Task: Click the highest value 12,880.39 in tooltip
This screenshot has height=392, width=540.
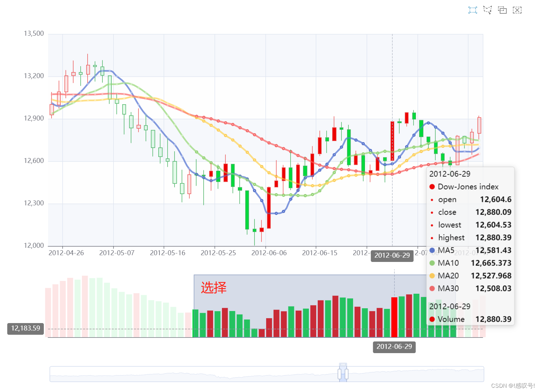Action: pos(493,238)
